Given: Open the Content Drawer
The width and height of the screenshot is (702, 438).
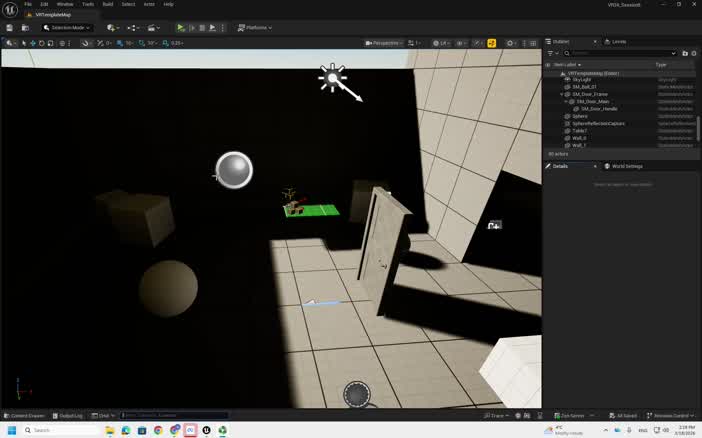Looking at the screenshot, I should 24,416.
